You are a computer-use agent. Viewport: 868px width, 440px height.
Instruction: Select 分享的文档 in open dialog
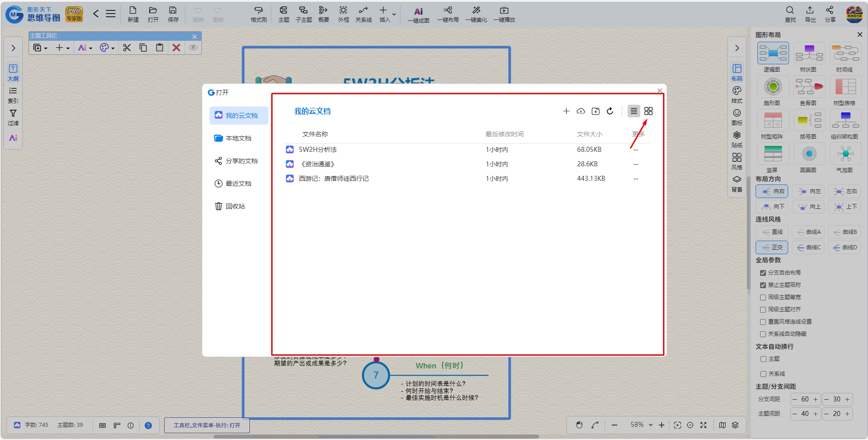[x=239, y=161]
